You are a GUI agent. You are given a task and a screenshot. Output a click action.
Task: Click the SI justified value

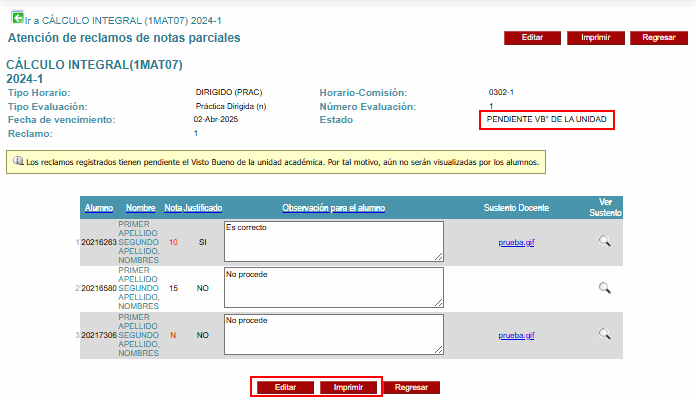pos(202,242)
